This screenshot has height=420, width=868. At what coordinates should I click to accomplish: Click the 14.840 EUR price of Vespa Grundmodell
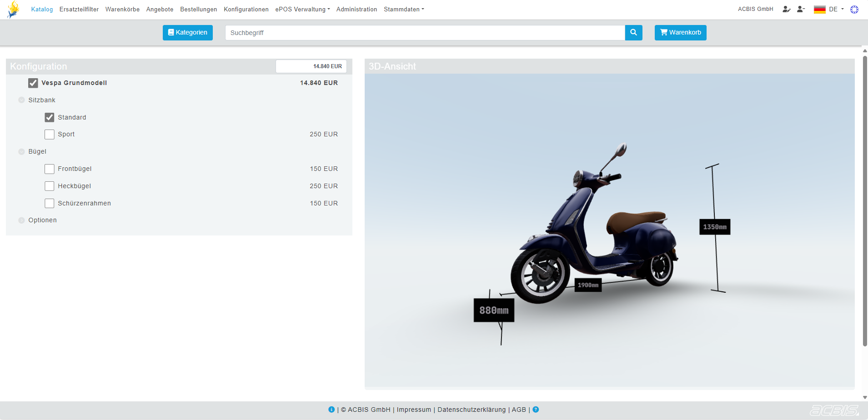pos(319,83)
